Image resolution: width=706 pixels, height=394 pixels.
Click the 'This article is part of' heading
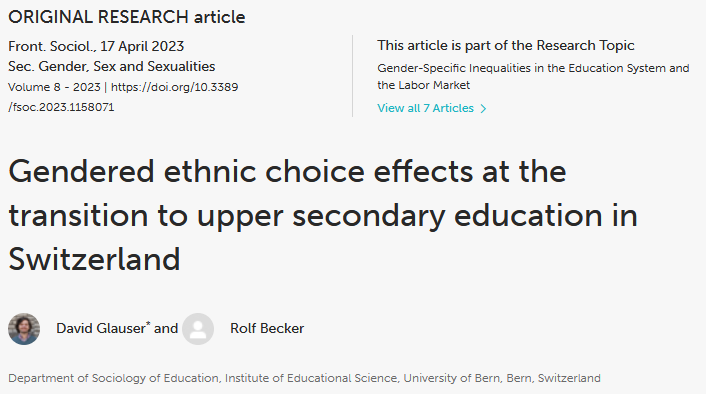pos(506,45)
